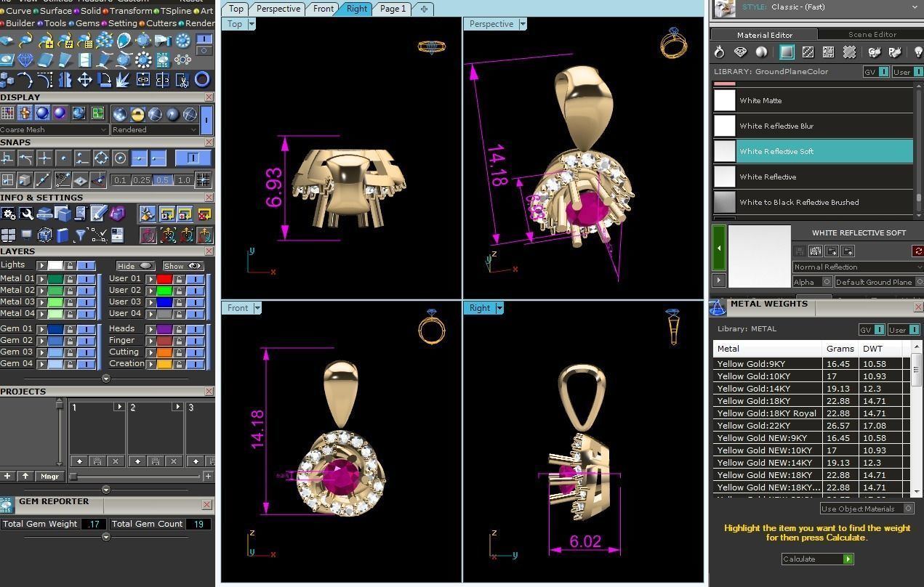This screenshot has height=587, width=924.
Task: Open the Coarse Mesh dropdown
Action: [55, 129]
